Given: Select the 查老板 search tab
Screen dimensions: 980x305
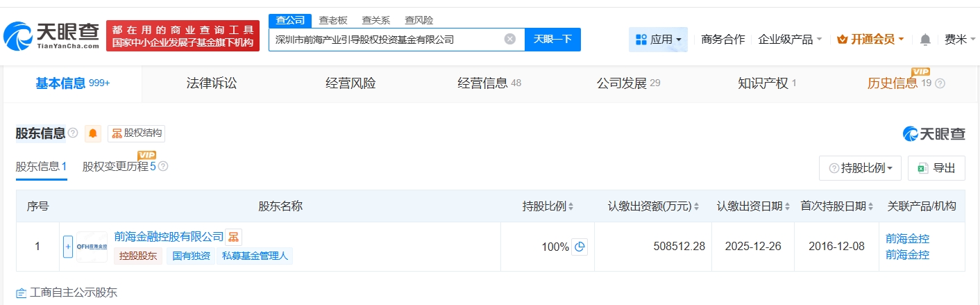Looking at the screenshot, I should [x=333, y=20].
